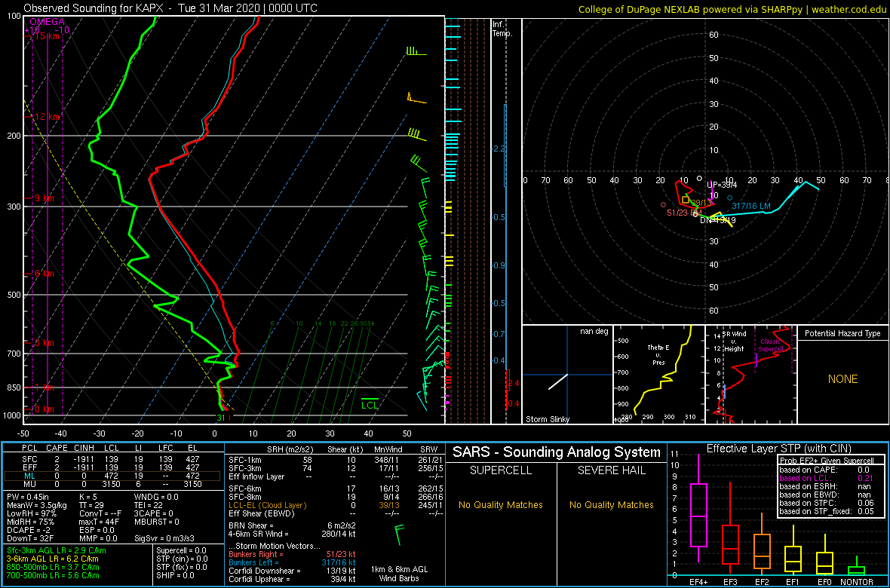Click the 'DN=13/19' hodograph label
The image size is (890, 588).
pyautogui.click(x=717, y=219)
